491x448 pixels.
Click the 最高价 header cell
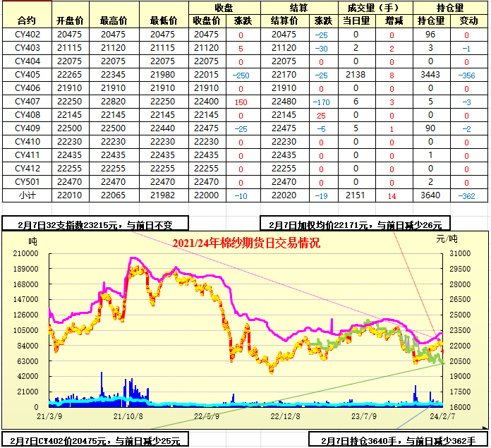(113, 20)
